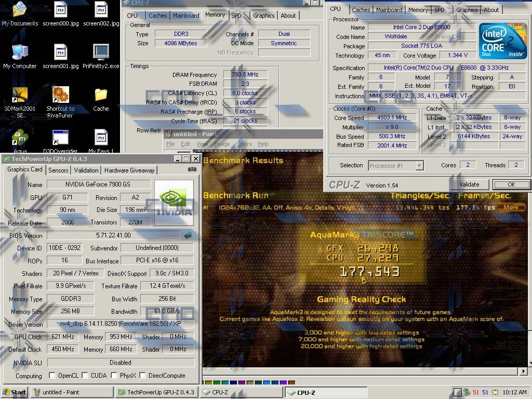Viewport: 532px width, 399px height.
Task: Open Hardware Giveaway tab in GPU-Z
Action: [x=129, y=170]
